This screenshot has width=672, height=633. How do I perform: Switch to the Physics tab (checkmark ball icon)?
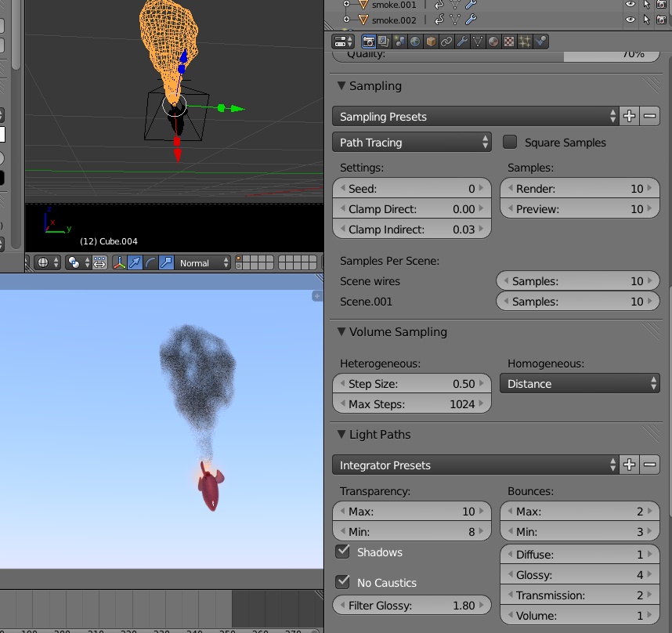pos(540,42)
